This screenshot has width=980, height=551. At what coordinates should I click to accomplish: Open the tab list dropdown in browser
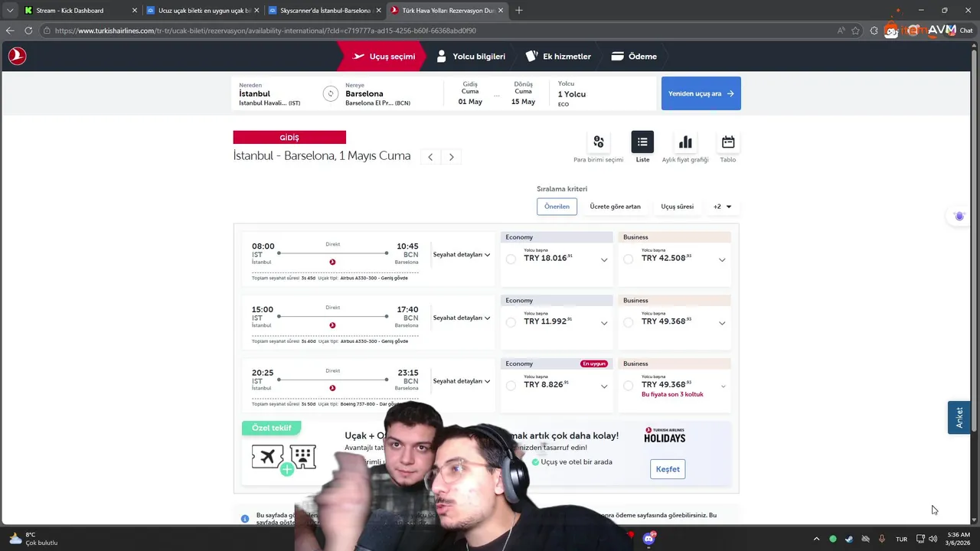[10, 10]
